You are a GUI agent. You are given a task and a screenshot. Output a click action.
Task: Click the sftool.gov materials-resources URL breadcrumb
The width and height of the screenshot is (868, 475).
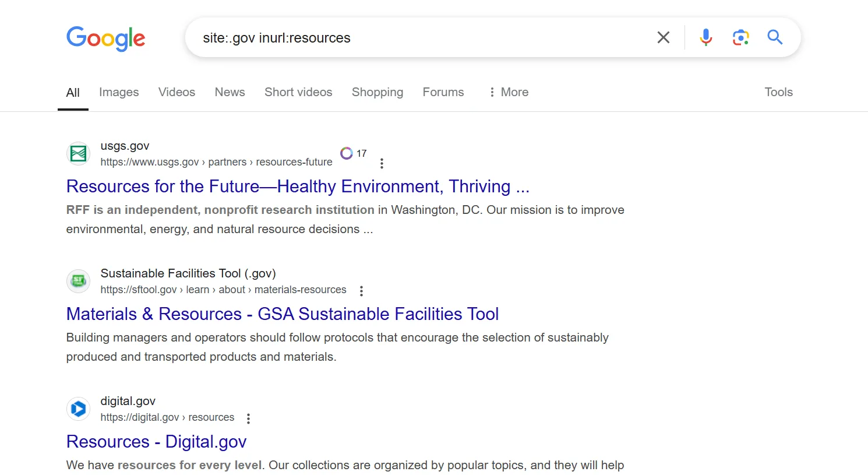click(223, 290)
